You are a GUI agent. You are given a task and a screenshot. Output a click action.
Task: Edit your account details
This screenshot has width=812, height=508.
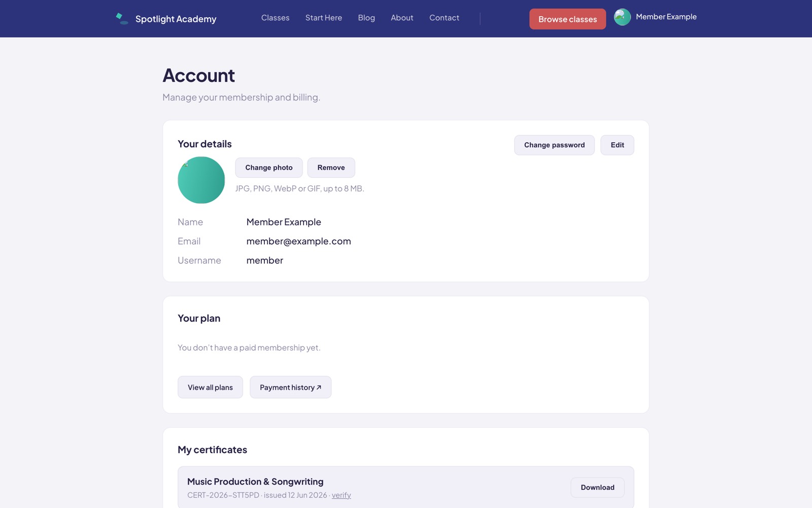click(x=617, y=145)
